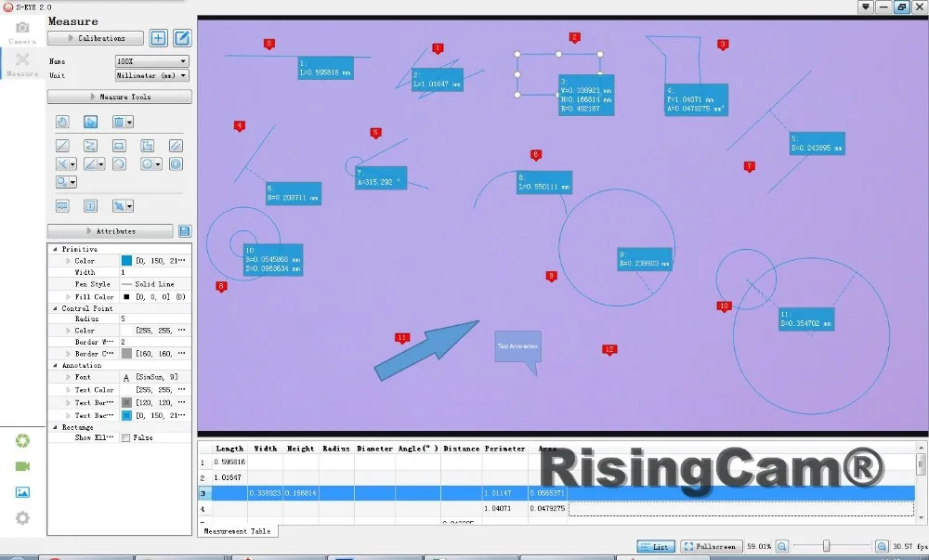Click the trash delete tool icon
Screen dimensions: 929x560
click(x=119, y=122)
